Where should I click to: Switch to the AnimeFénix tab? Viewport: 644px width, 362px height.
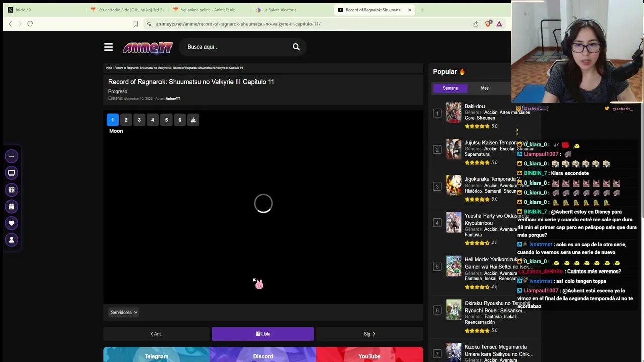tap(209, 10)
